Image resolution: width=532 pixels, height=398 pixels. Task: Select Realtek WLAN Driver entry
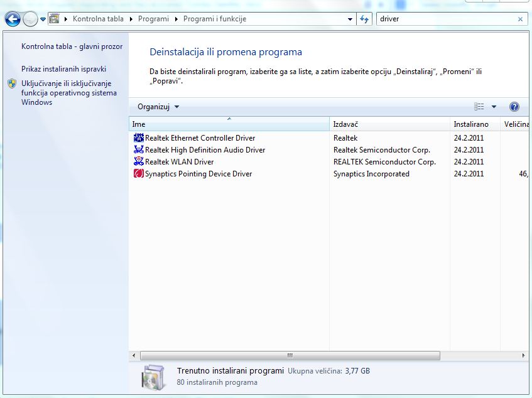point(180,162)
